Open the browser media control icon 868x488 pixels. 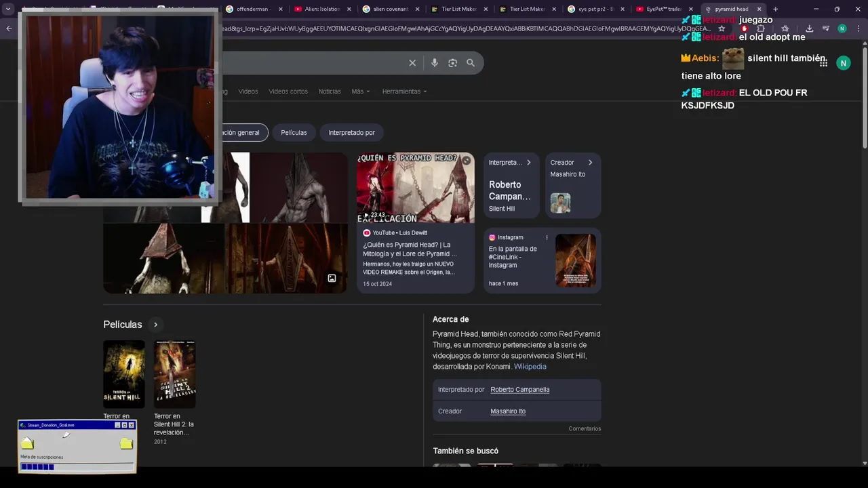pos(825,28)
